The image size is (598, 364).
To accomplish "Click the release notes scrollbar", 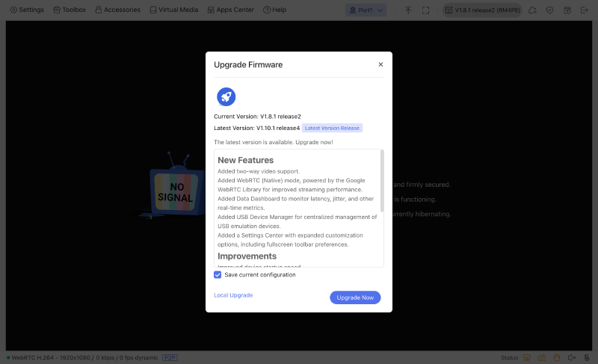I will (x=382, y=181).
